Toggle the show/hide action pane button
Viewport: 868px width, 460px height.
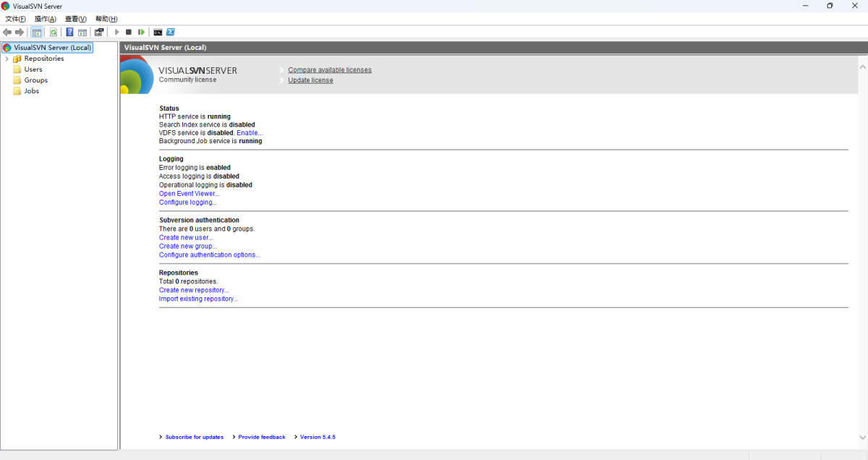[x=82, y=32]
